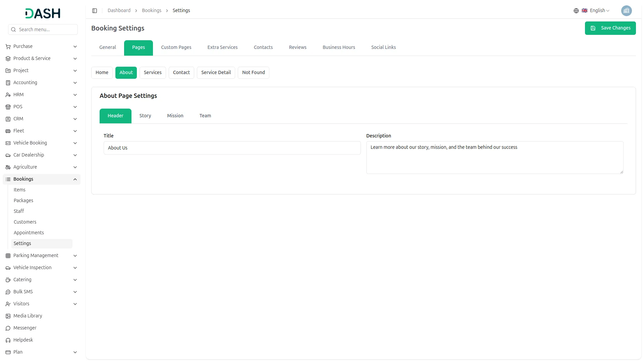Open the Story sub-tab
Screen dimensions: 644x362
point(145,116)
